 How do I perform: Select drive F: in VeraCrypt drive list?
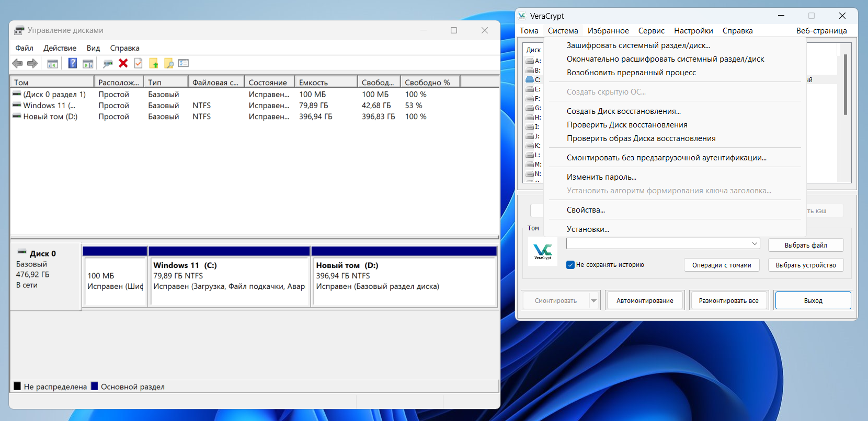534,99
